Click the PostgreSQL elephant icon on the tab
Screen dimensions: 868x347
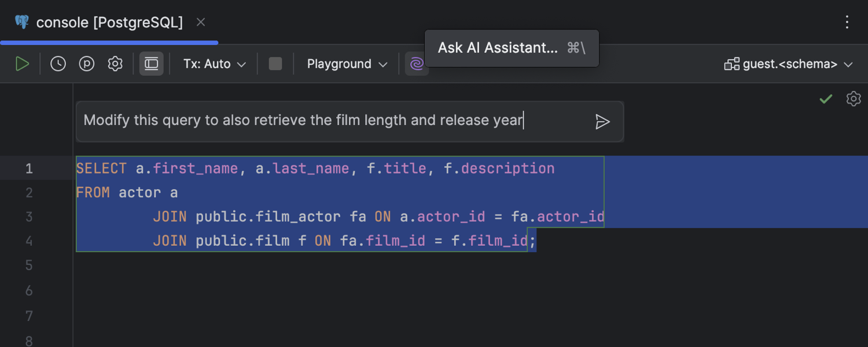(22, 22)
